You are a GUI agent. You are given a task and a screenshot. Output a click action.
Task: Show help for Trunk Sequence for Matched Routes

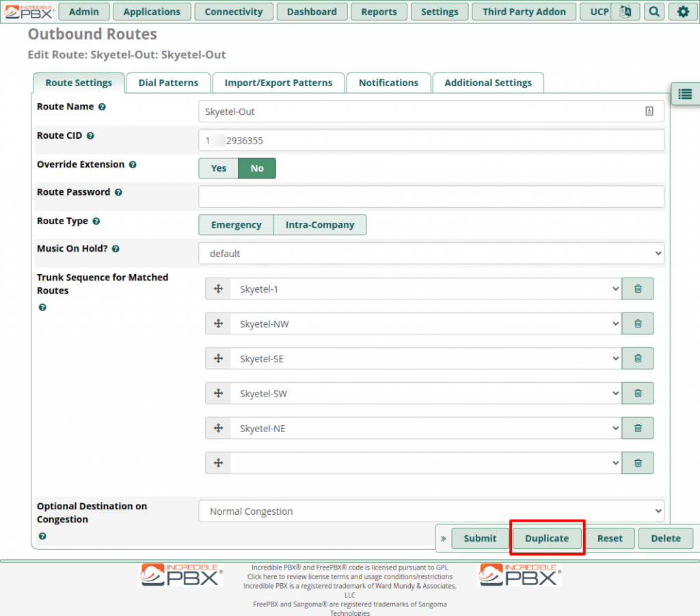click(42, 308)
